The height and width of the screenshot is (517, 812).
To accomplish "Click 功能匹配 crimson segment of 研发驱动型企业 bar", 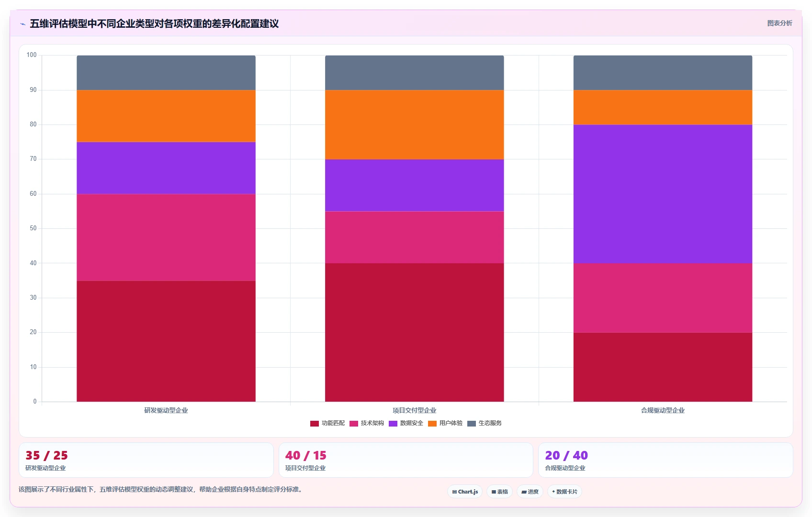I will tap(166, 341).
